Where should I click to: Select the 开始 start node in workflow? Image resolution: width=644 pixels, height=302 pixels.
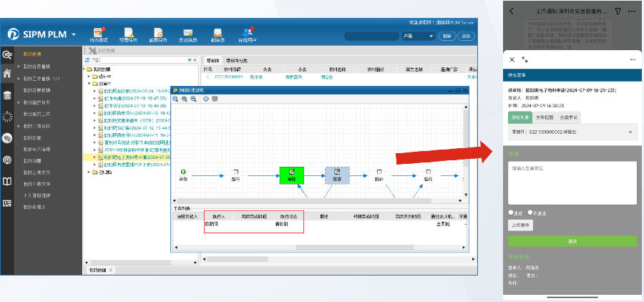183,173
